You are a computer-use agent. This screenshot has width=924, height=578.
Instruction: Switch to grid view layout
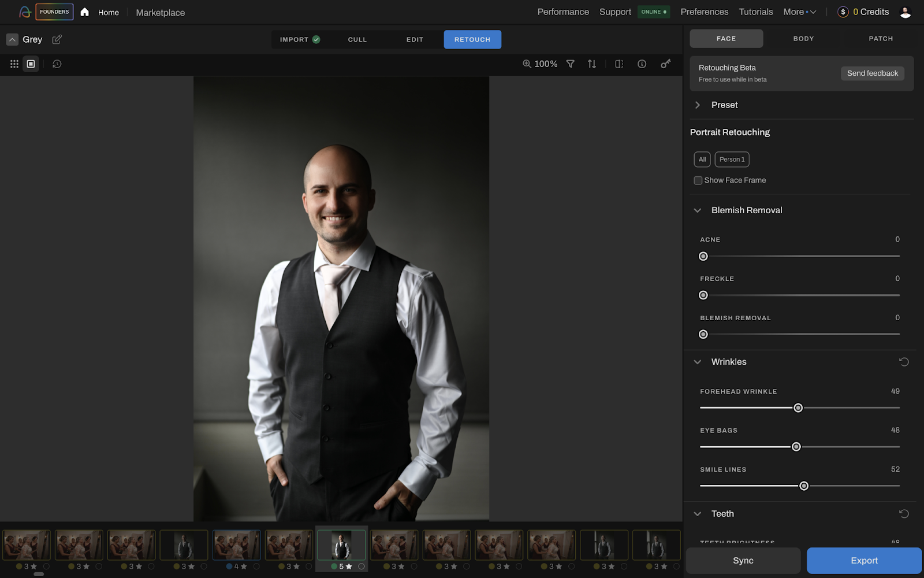point(14,64)
